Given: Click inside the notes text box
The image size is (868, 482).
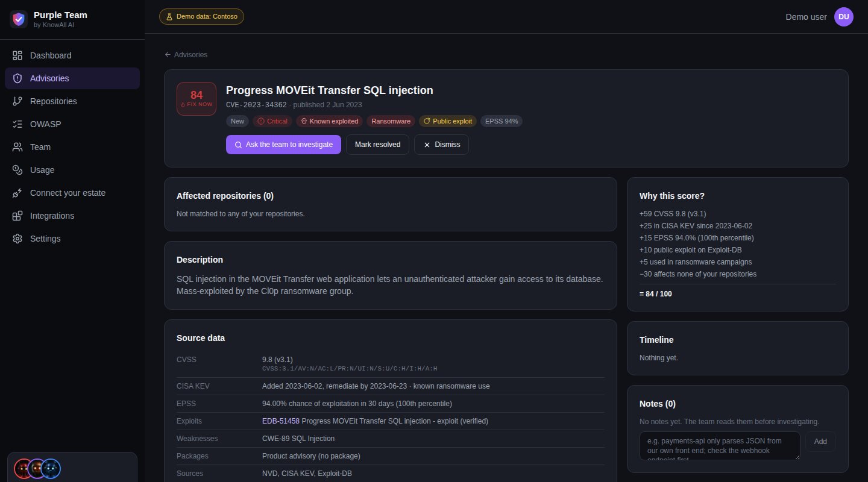Looking at the screenshot, I should tap(720, 446).
